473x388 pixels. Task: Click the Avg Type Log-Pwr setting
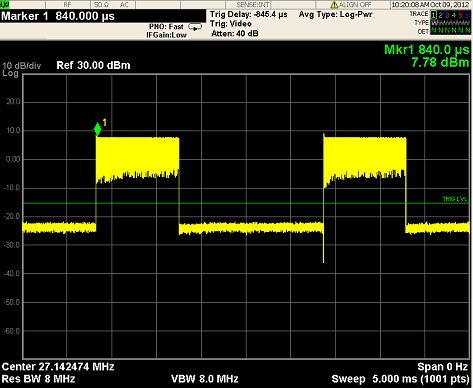pos(335,14)
